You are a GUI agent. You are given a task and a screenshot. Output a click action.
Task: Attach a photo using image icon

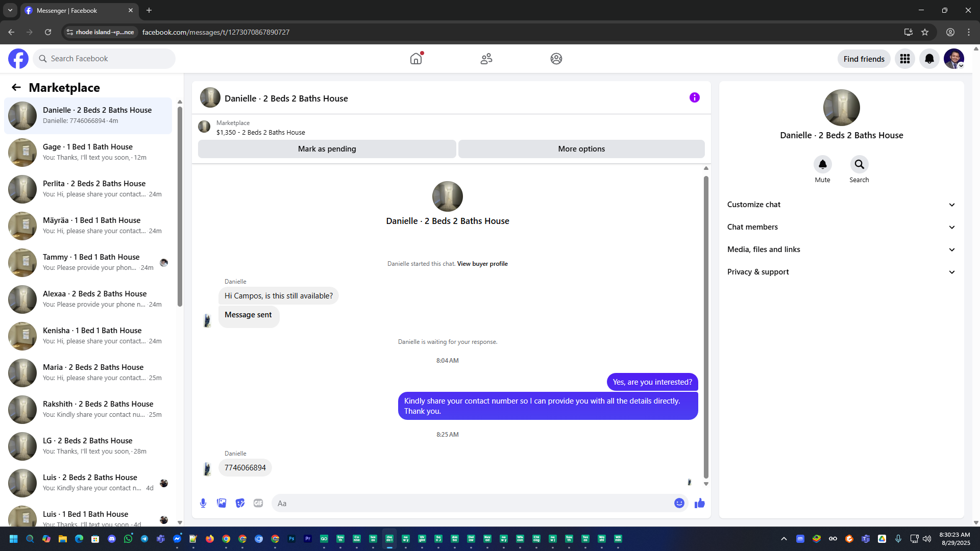click(x=222, y=503)
